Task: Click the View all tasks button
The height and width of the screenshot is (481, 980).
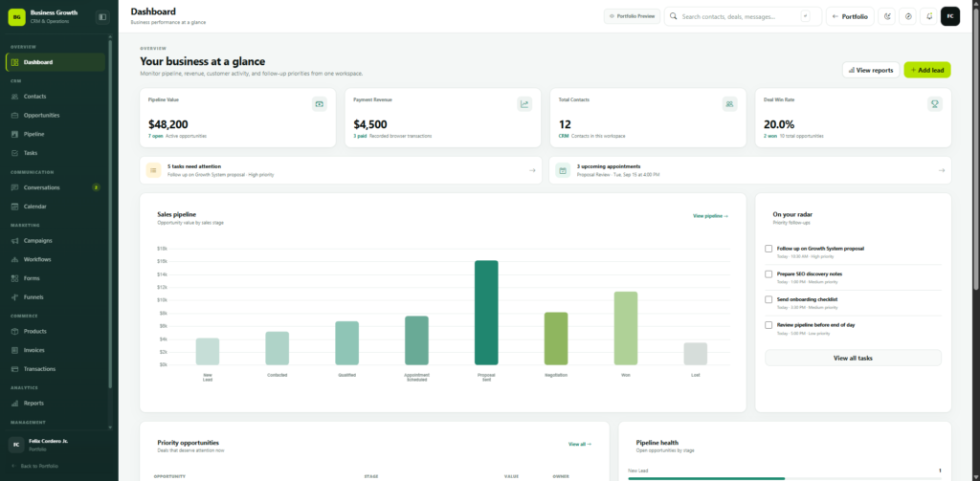Action: (853, 358)
